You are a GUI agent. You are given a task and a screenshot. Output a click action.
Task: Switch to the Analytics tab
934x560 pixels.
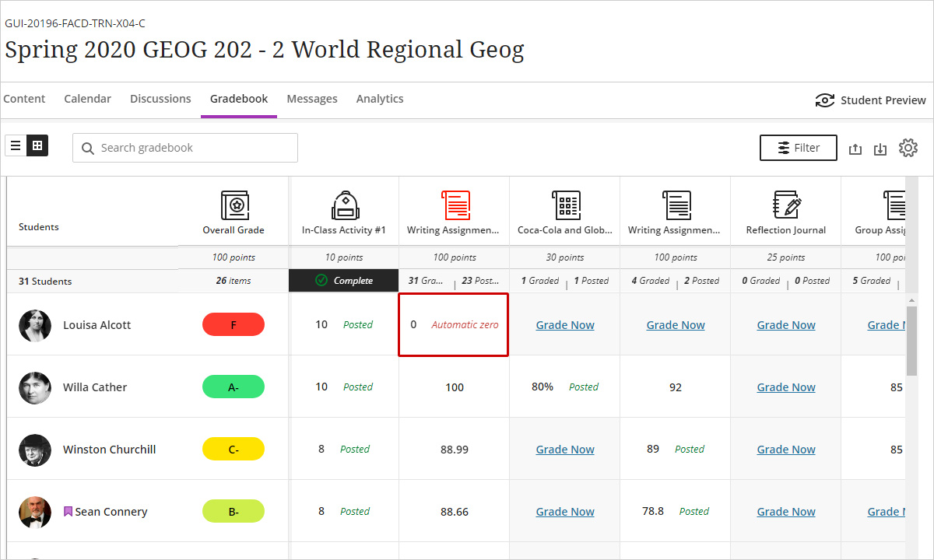tap(380, 99)
